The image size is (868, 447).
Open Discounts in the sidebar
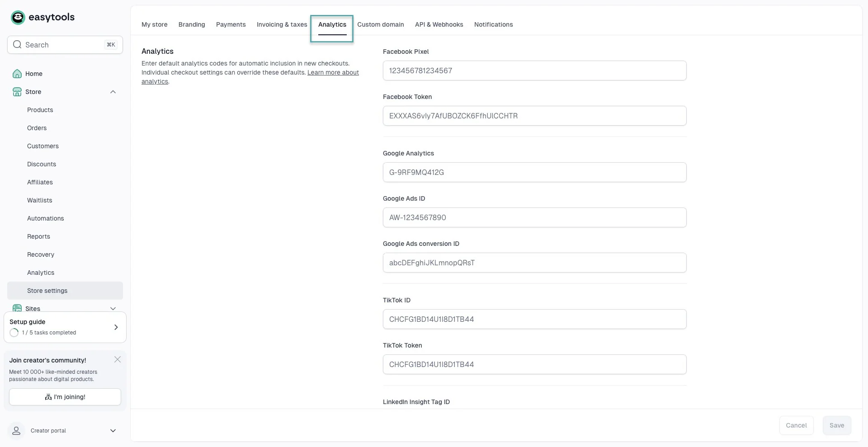(x=65, y=164)
